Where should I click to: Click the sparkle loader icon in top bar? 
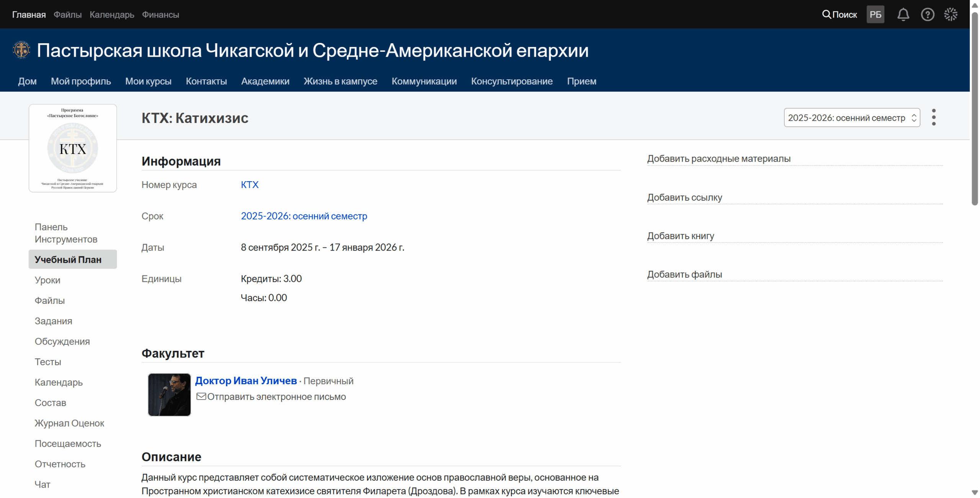pyautogui.click(x=951, y=15)
